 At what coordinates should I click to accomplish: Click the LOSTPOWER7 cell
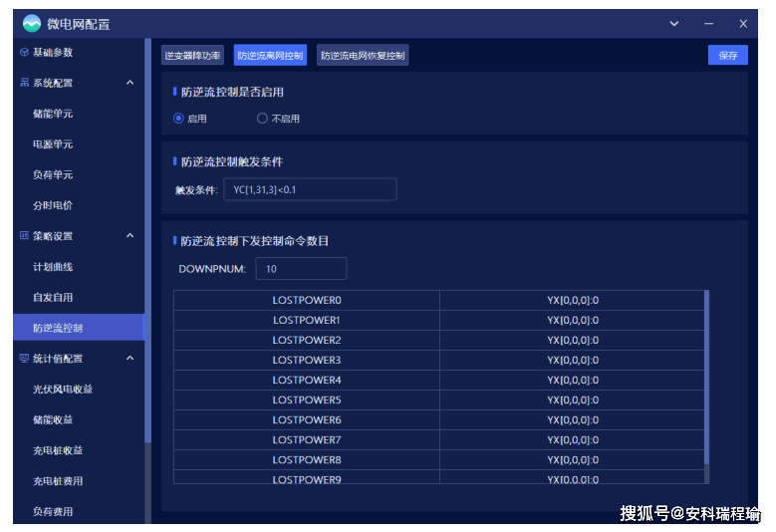click(307, 440)
